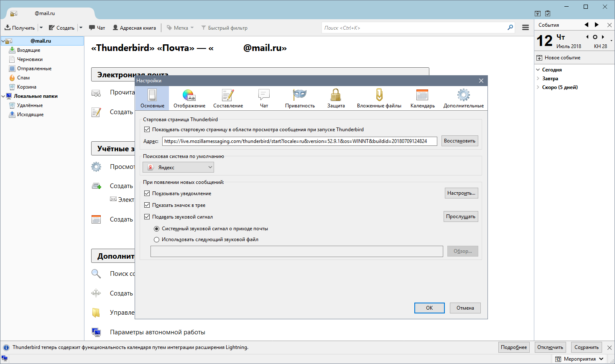Viewport: 615px width, 364px height.
Task: Uncheck Показывать уведомление checkbox
Action: 147,193
